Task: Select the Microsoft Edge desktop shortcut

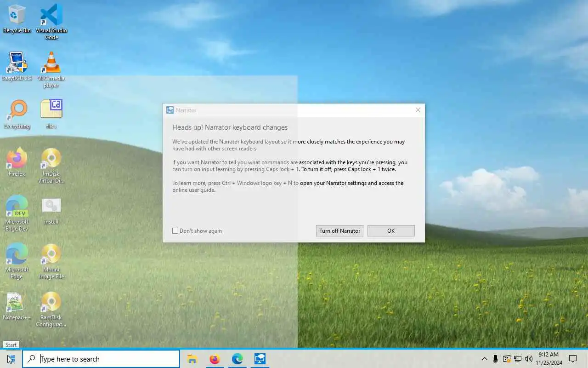Action: pos(17,261)
